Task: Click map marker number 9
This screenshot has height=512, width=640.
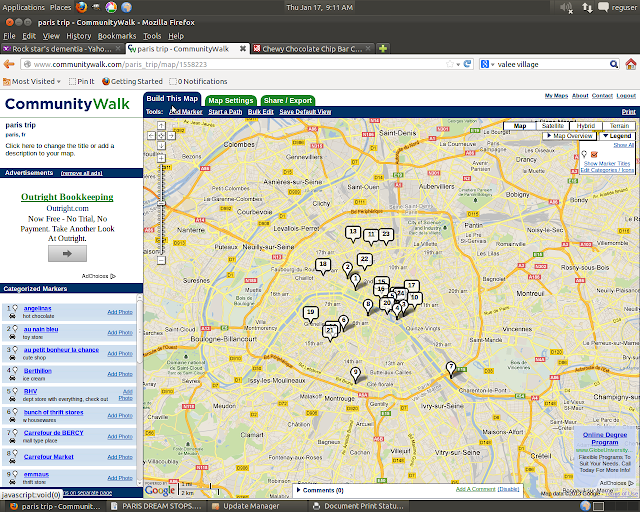Action: 356,374
